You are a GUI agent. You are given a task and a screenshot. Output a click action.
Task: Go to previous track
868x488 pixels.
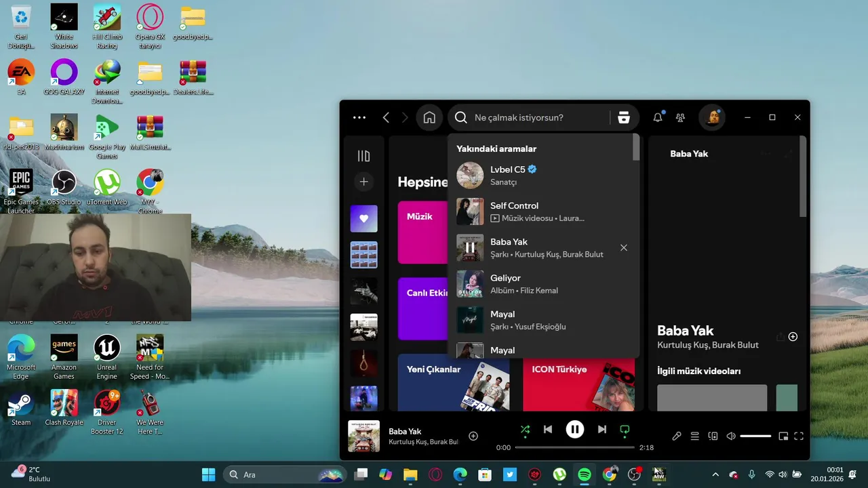548,429
